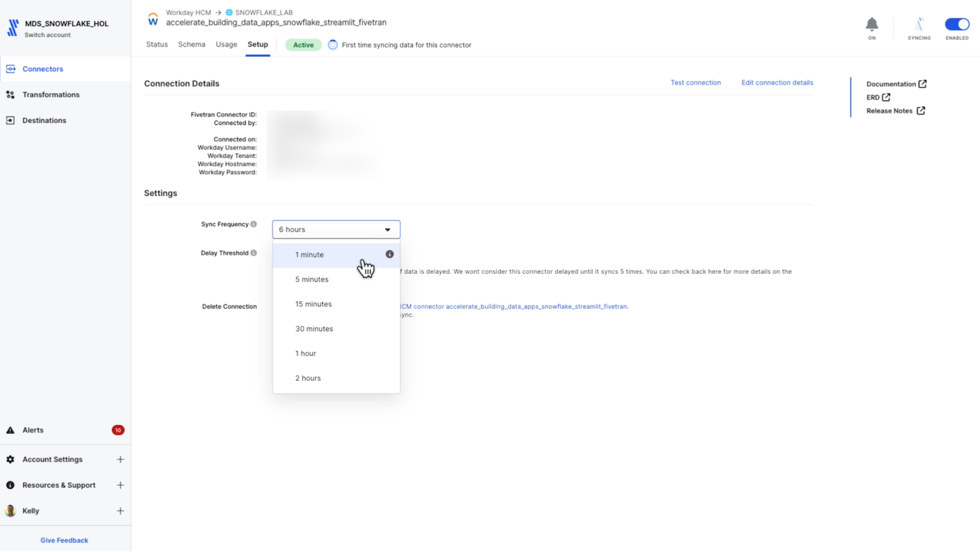
Task: Select 1 hour sync frequency
Action: [336, 354]
